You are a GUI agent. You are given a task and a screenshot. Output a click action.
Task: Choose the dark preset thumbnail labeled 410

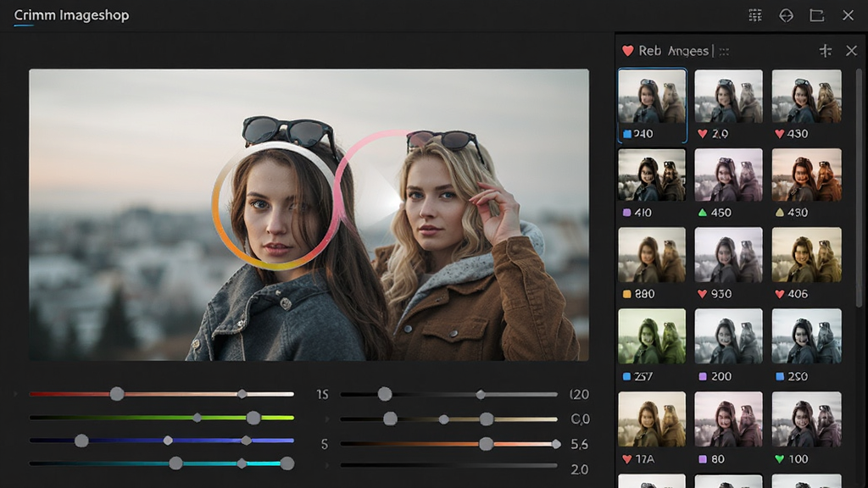coord(652,175)
